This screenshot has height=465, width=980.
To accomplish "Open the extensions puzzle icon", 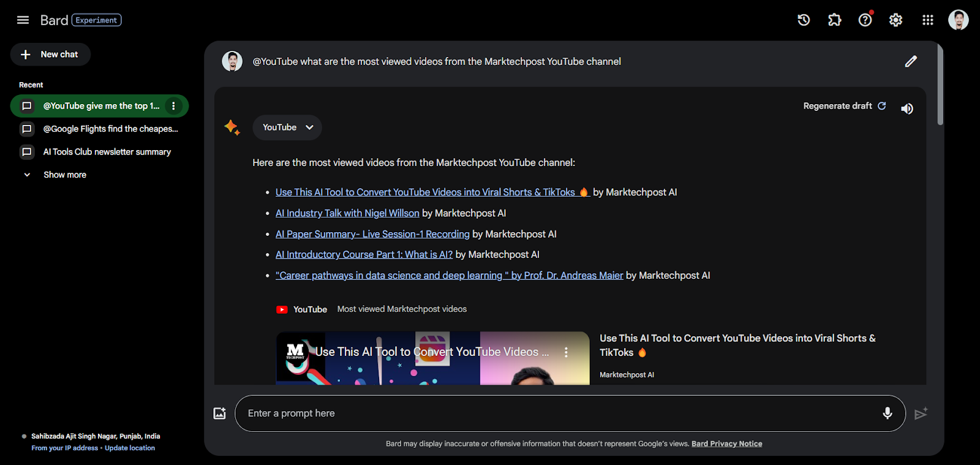I will [x=834, y=20].
